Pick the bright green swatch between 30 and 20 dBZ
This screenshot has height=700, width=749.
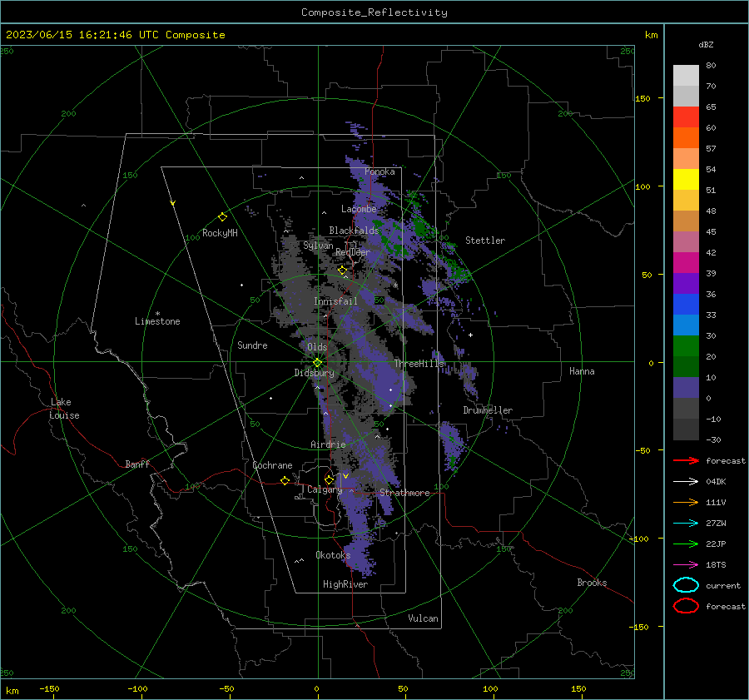tap(686, 346)
